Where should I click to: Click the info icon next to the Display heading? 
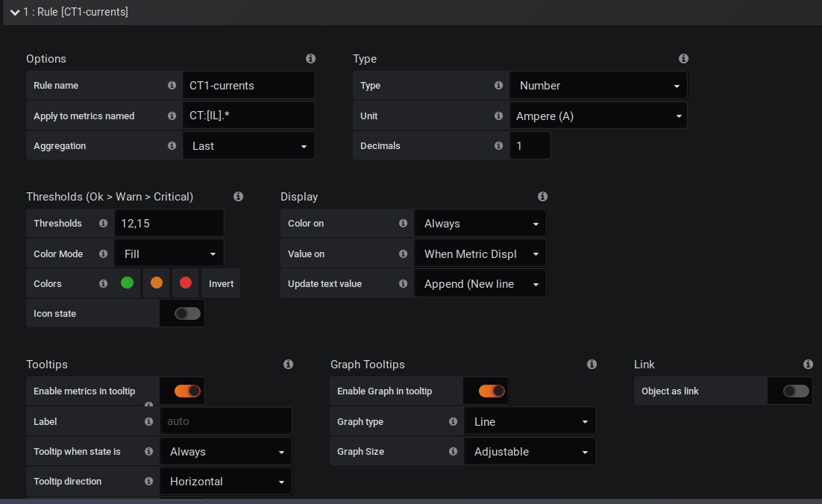point(542,196)
